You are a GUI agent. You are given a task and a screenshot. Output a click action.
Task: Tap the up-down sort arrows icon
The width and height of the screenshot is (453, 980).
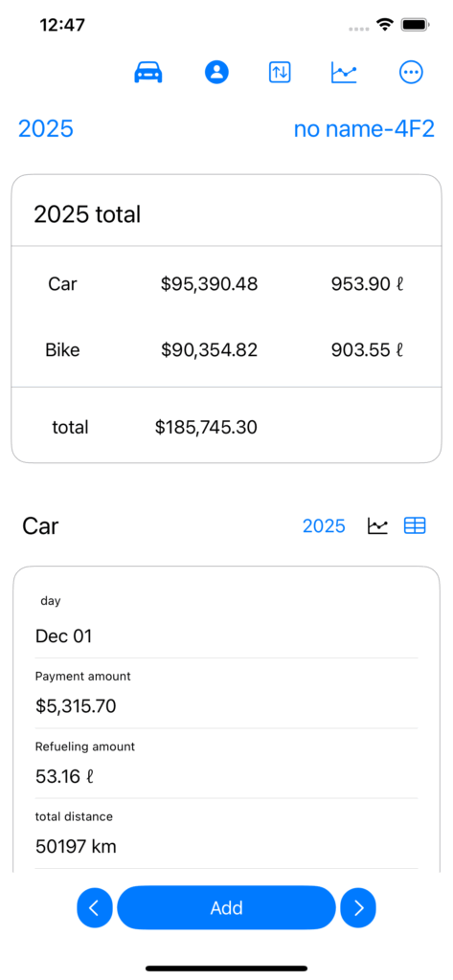tap(280, 73)
